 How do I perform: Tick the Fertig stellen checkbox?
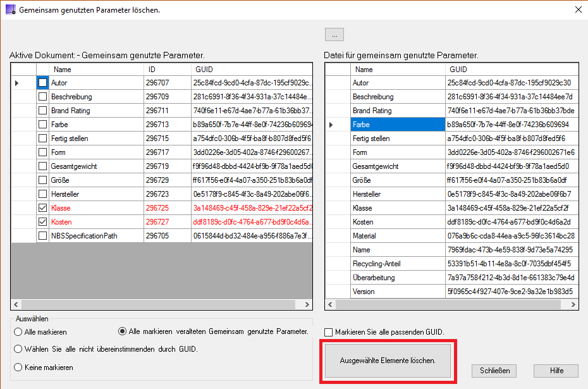point(43,139)
